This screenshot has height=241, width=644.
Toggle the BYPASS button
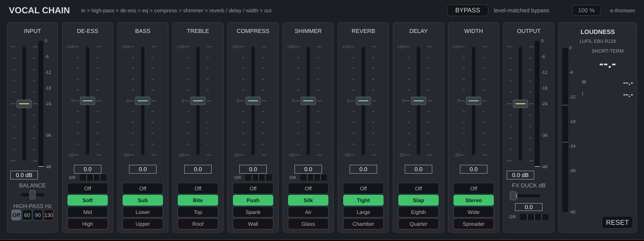point(467,10)
